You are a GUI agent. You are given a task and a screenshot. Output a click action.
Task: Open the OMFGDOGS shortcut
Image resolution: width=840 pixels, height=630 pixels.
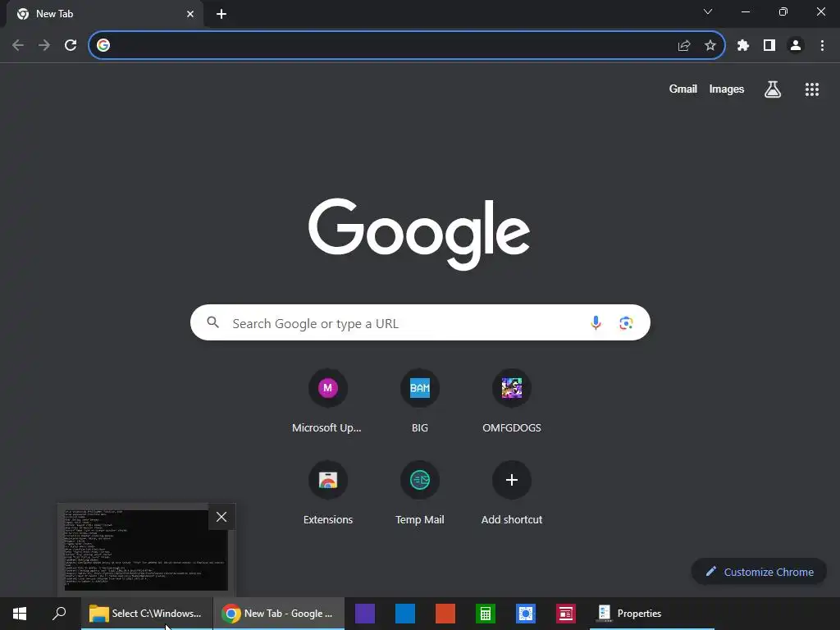coord(512,400)
